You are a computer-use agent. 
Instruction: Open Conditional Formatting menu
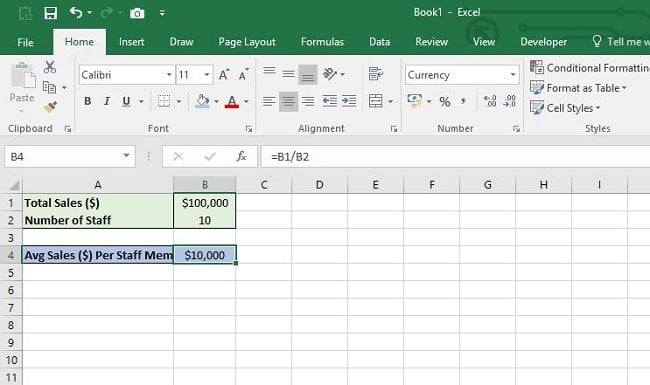[589, 68]
